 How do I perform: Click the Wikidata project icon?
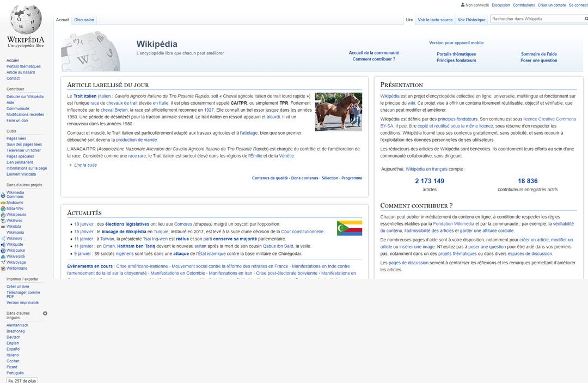(x=3, y=227)
